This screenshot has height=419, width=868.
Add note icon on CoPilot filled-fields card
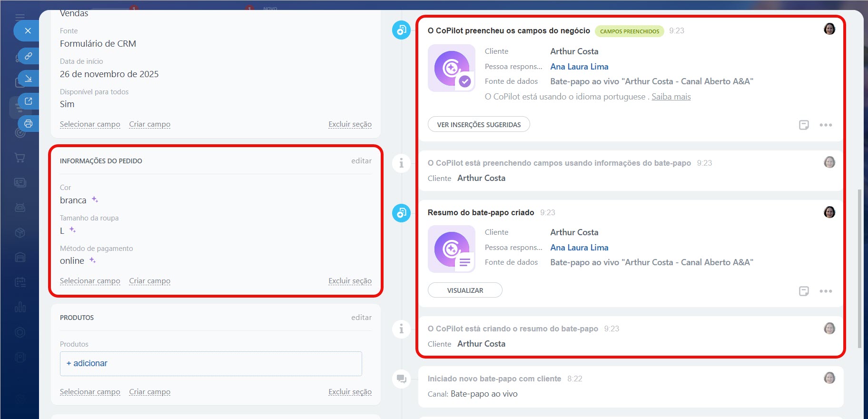click(x=804, y=125)
